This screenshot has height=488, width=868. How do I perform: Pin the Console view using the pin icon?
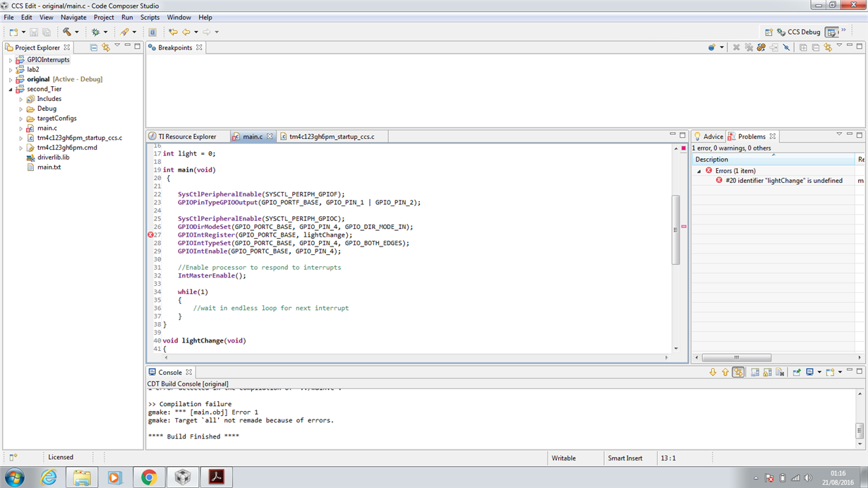point(796,372)
